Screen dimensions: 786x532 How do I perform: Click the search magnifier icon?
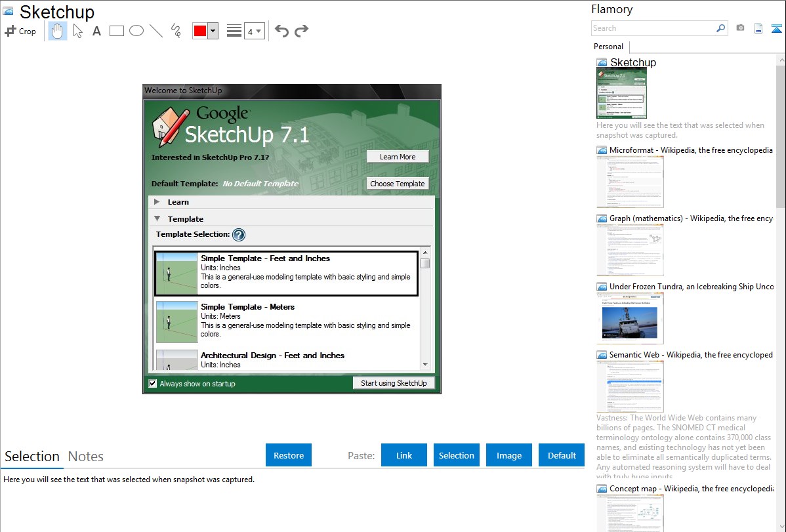click(x=720, y=28)
